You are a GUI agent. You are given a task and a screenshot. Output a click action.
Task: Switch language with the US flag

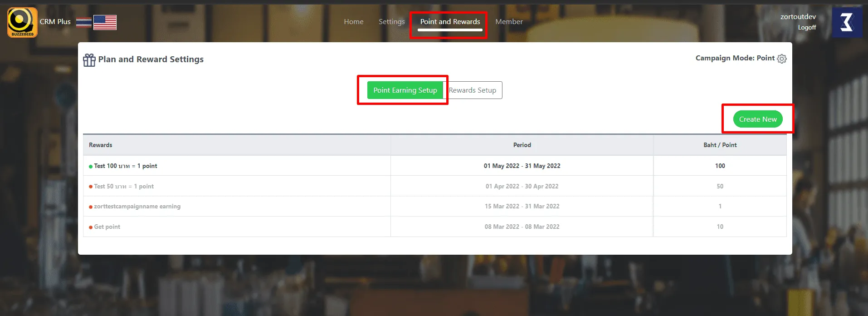[105, 22]
